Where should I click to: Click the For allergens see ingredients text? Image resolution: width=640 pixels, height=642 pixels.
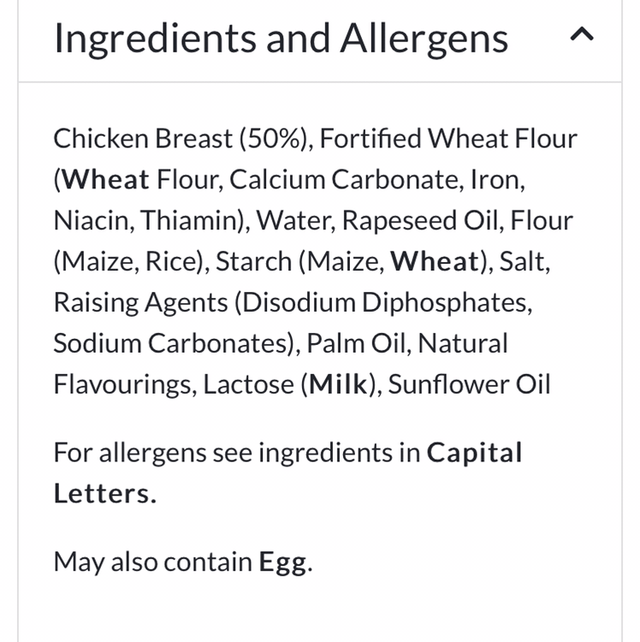pyautogui.click(x=236, y=453)
